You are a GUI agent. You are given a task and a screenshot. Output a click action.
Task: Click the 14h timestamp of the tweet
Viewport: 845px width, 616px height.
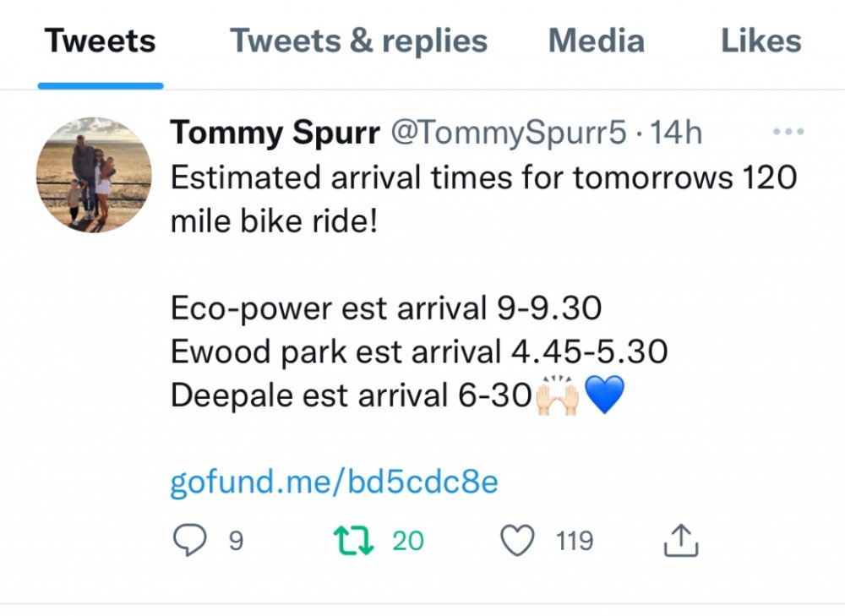(676, 133)
